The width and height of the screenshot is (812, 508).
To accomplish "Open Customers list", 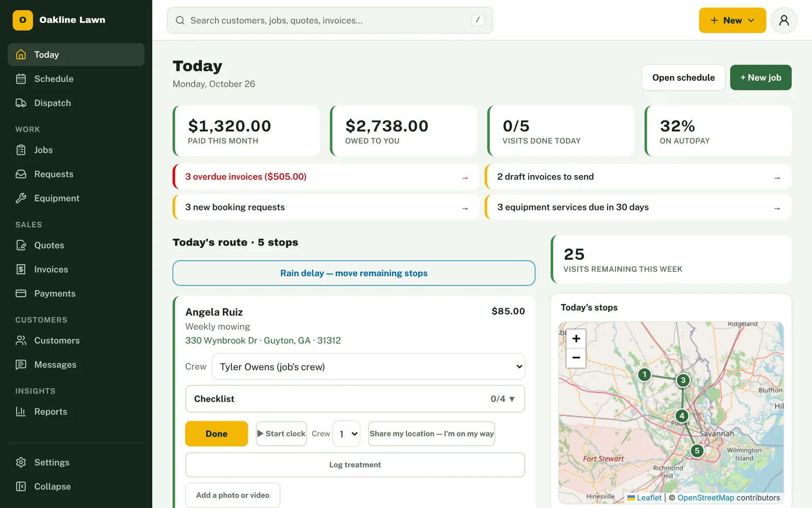I will pyautogui.click(x=76, y=340).
